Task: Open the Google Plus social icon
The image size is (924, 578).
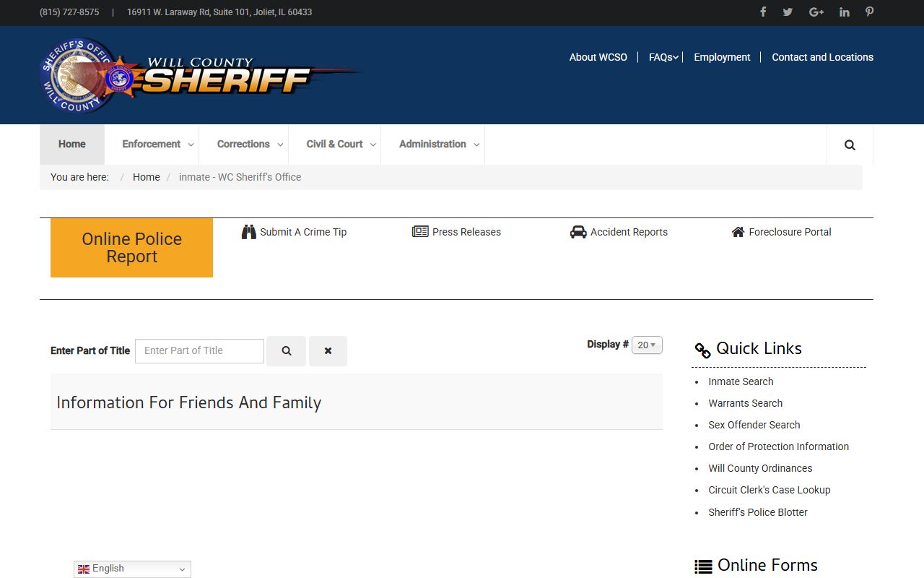Action: pyautogui.click(x=816, y=12)
